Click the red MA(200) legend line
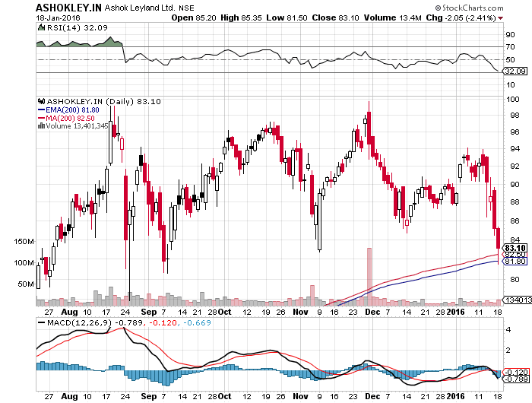This screenshot has width=532, height=403. [x=41, y=118]
